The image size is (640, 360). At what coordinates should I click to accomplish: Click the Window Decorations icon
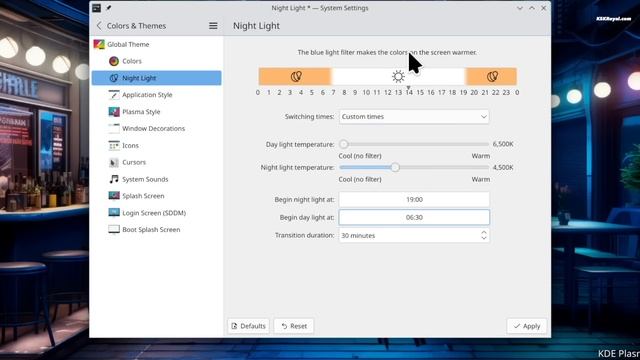114,129
